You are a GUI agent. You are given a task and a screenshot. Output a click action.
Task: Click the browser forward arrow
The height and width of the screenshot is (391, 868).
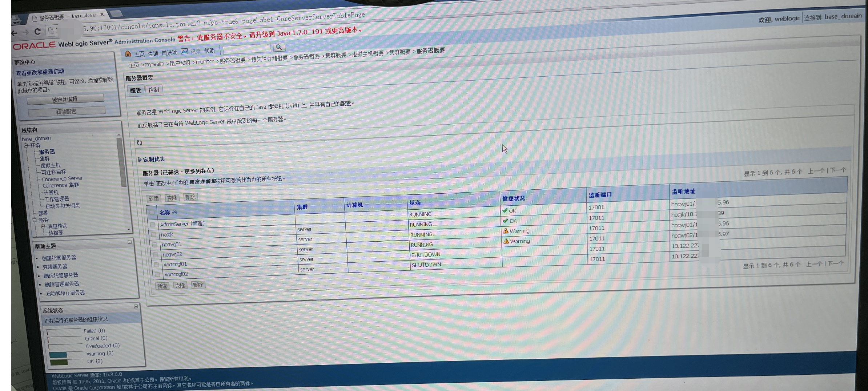[25, 33]
